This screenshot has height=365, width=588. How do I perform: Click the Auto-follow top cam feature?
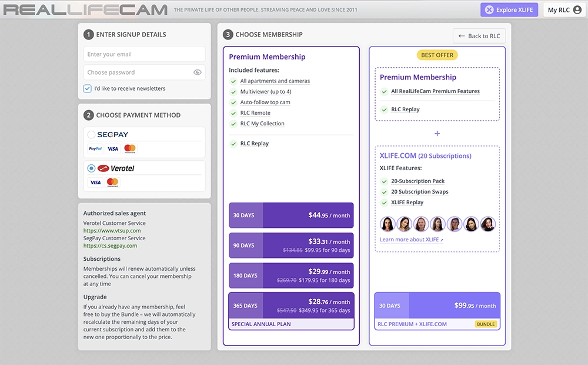pos(265,102)
